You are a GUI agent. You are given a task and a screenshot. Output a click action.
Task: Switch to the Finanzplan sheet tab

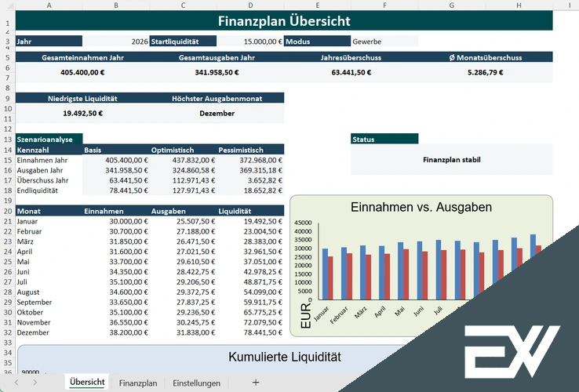click(x=138, y=383)
